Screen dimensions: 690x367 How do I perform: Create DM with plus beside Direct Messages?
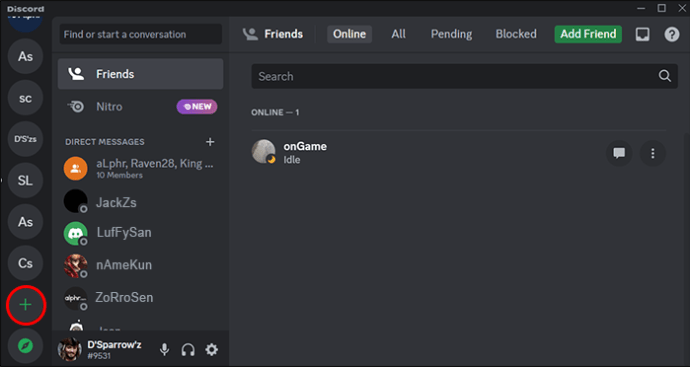pos(210,142)
